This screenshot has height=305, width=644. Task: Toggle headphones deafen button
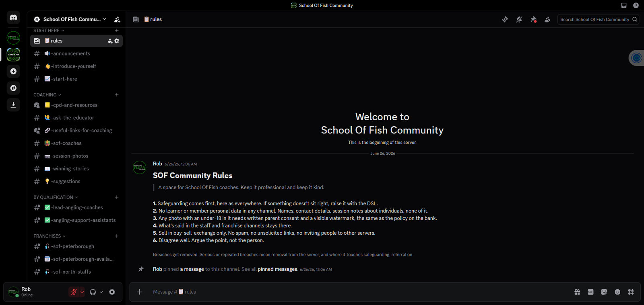[x=93, y=292]
